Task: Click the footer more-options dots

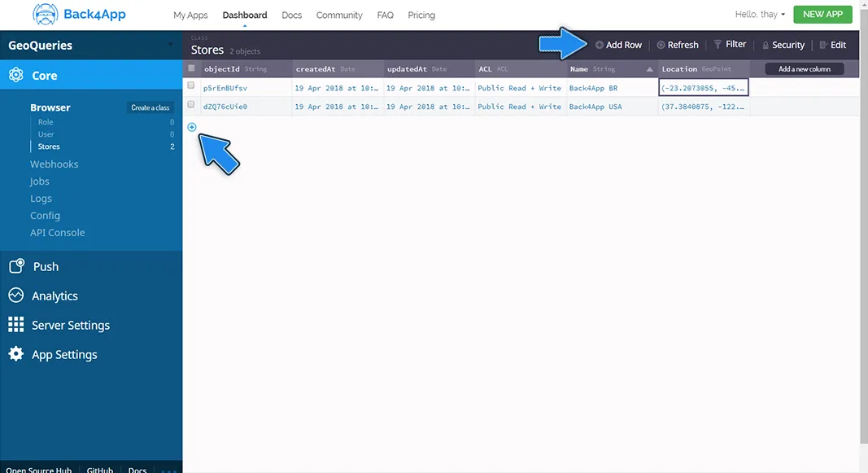Action: pyautogui.click(x=169, y=471)
